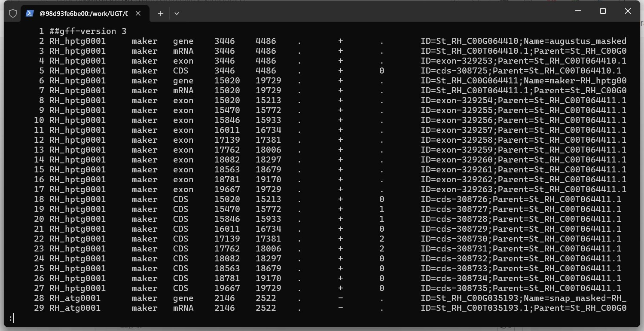Viewport: 644px width, 331px height.
Task: Click end value 18006 on line 13
Action: (269, 150)
